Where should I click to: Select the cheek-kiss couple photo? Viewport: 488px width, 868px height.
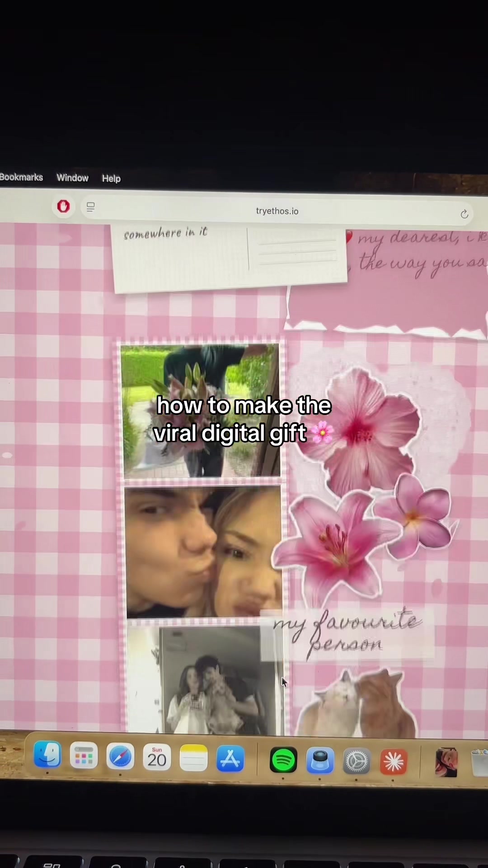point(203,552)
